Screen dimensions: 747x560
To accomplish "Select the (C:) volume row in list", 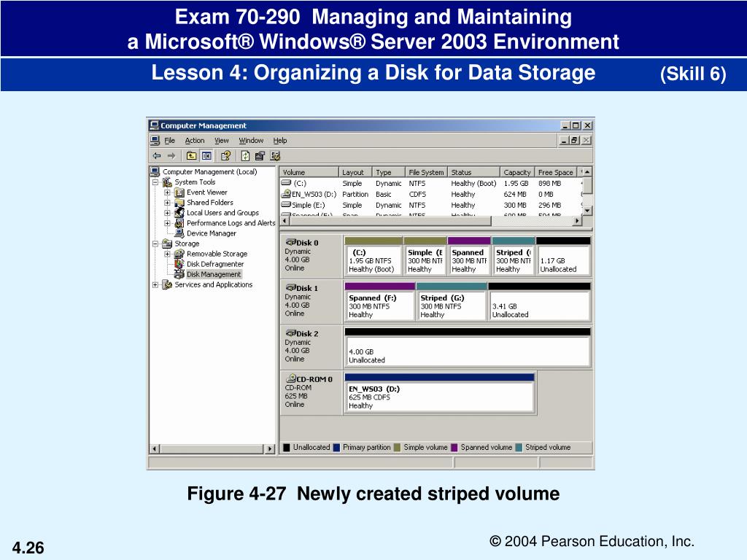I will [430, 183].
